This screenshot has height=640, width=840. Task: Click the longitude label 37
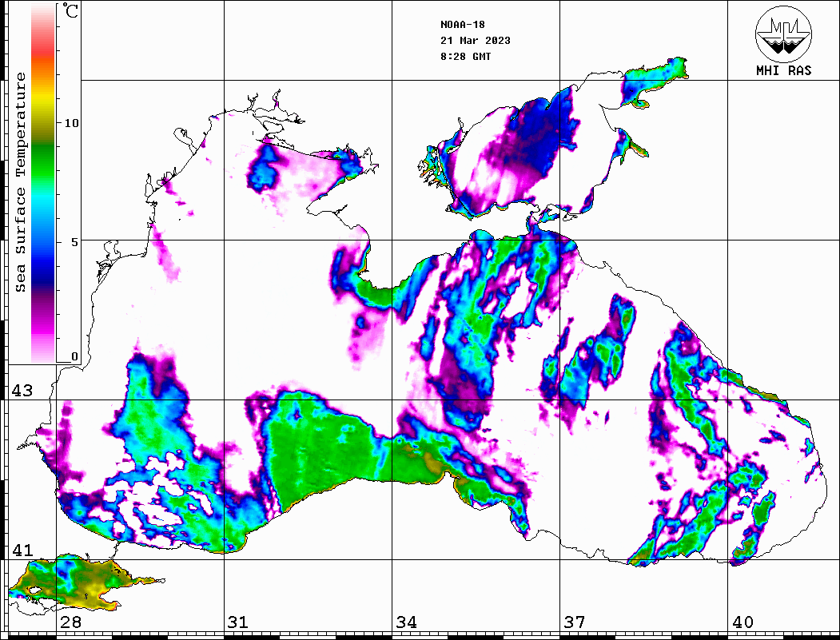coord(575,622)
